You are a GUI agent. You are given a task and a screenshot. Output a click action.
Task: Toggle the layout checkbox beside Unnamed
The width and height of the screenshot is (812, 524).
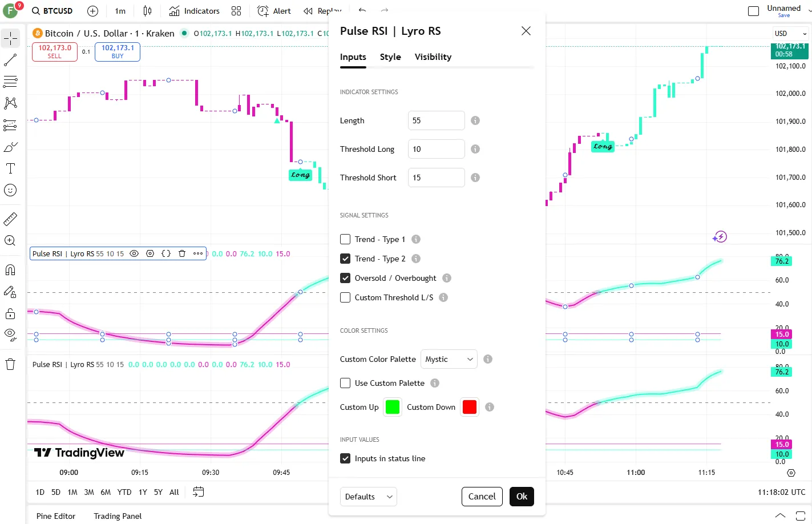coord(753,11)
